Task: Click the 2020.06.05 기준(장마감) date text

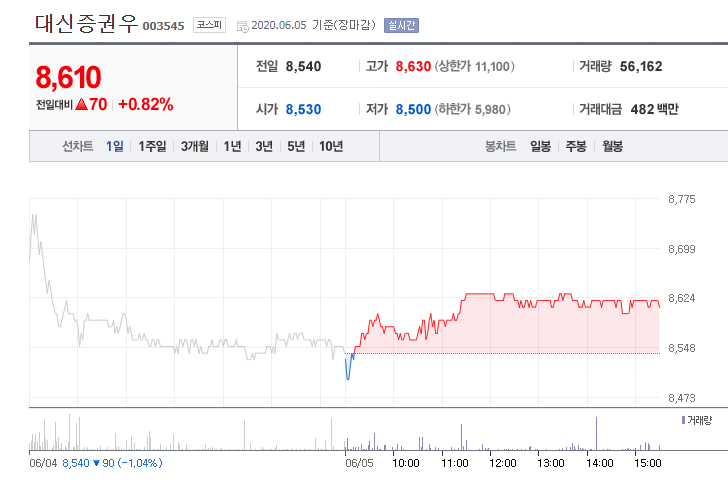Action: click(x=313, y=25)
